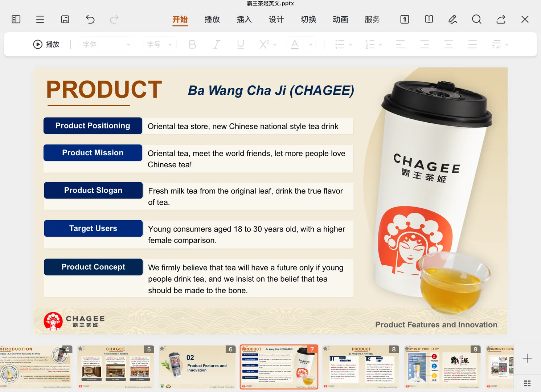The width and height of the screenshot is (541, 392).
Task: Expand the bulleted list style arrow
Action: click(350, 45)
